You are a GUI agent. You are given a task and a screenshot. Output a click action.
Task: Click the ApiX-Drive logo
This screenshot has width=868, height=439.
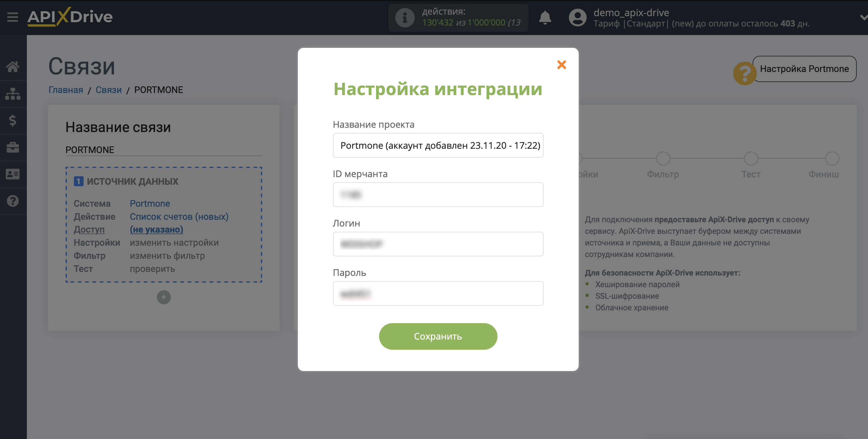(70, 16)
